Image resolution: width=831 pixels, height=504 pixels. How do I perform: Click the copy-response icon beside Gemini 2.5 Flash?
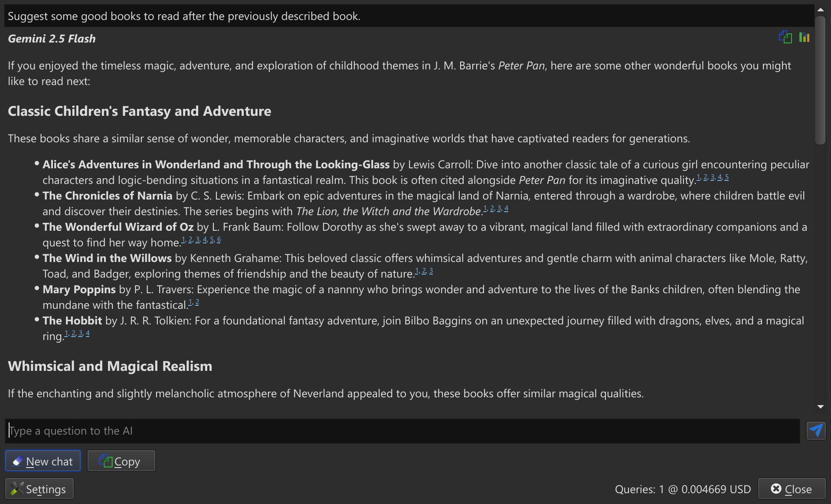(x=785, y=37)
